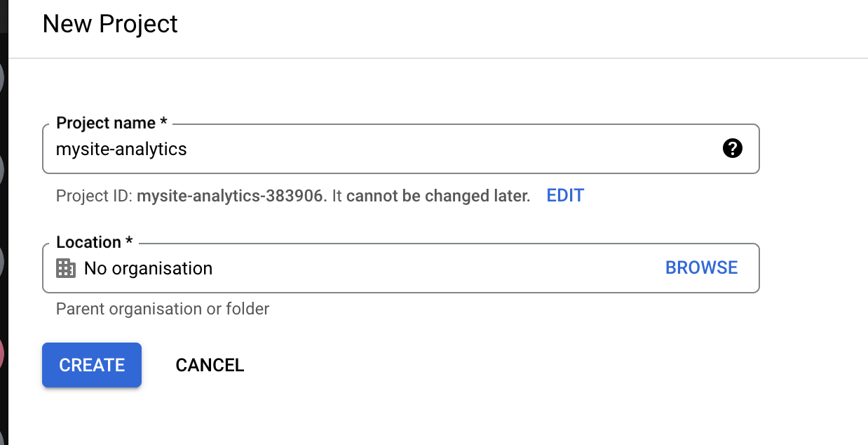The image size is (868, 445).
Task: Click the grey circle beside Project name field
Action: (x=2, y=168)
